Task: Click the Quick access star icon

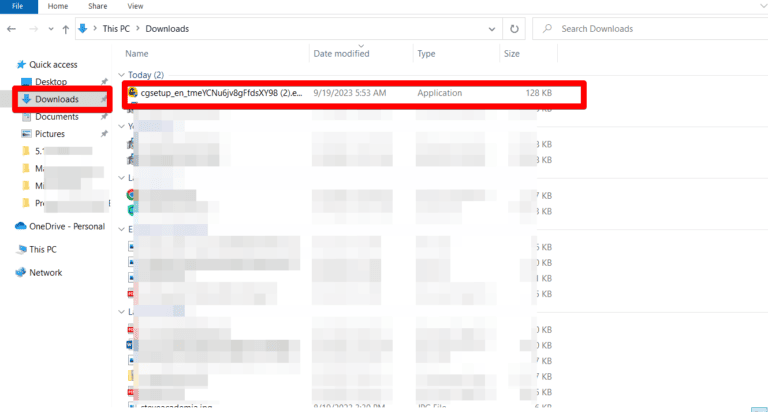Action: (x=21, y=64)
